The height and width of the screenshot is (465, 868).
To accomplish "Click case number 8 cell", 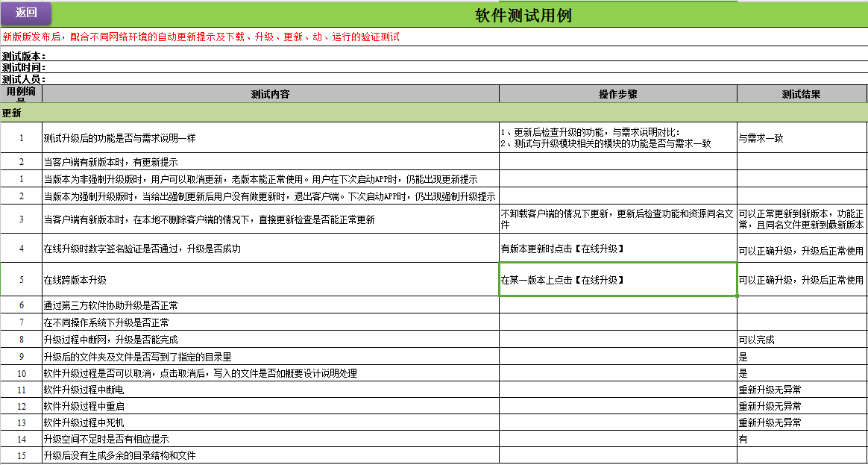I will click(x=22, y=339).
